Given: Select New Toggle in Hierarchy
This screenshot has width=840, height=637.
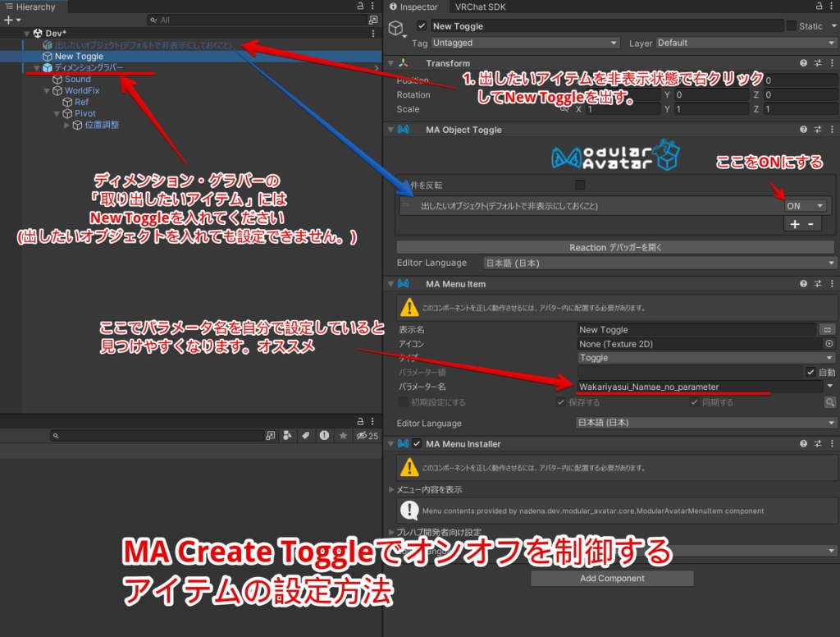Looking at the screenshot, I should [79, 57].
